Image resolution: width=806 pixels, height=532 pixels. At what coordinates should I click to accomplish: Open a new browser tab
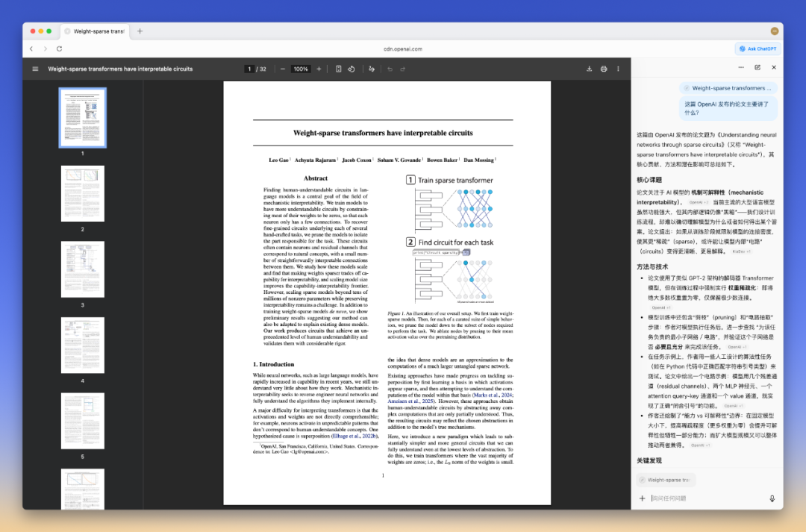(140, 31)
